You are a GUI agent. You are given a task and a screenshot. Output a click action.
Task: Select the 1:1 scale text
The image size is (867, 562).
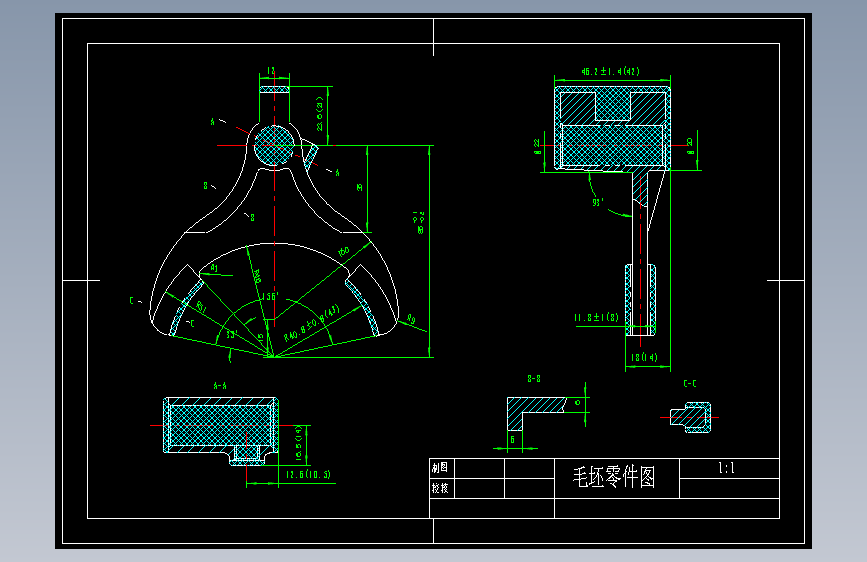pyautogui.click(x=727, y=468)
